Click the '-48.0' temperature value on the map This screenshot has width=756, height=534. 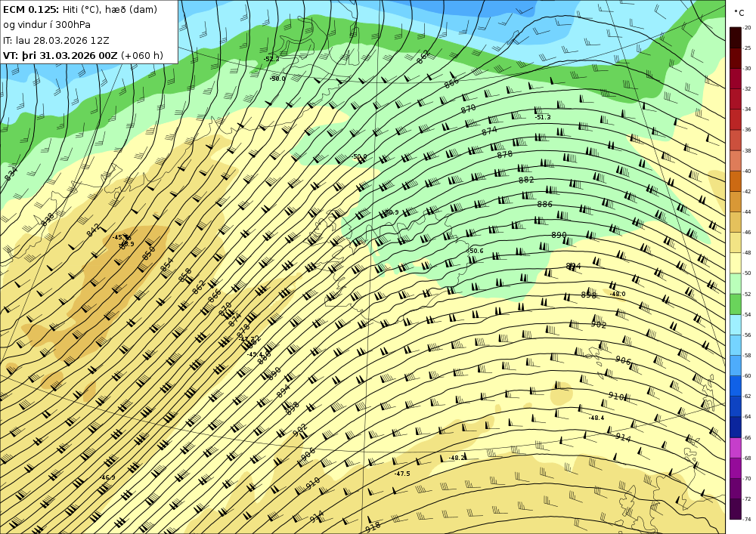coord(618,294)
